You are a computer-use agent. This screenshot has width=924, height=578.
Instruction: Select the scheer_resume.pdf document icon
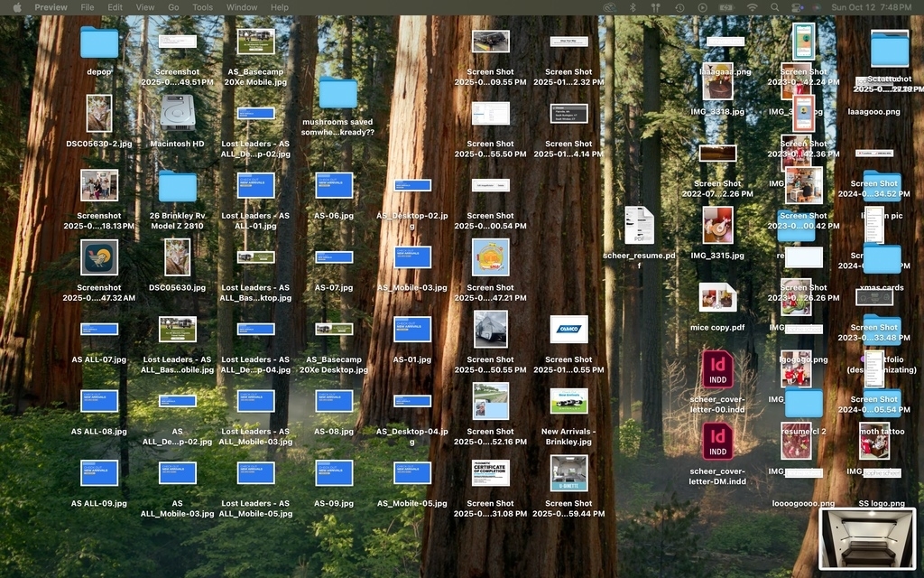[639, 225]
